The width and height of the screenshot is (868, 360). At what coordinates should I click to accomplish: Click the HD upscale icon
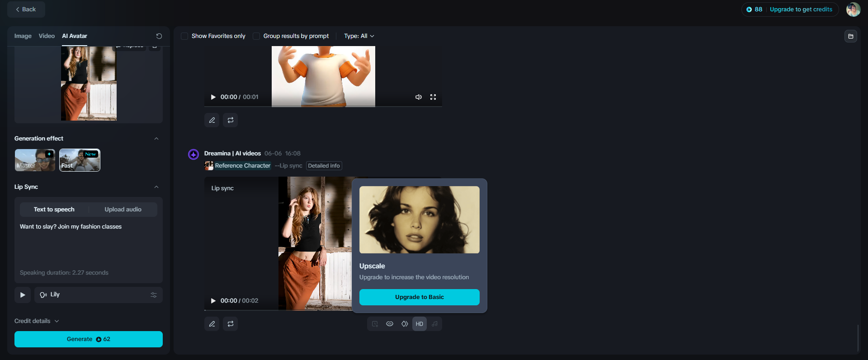pos(420,324)
